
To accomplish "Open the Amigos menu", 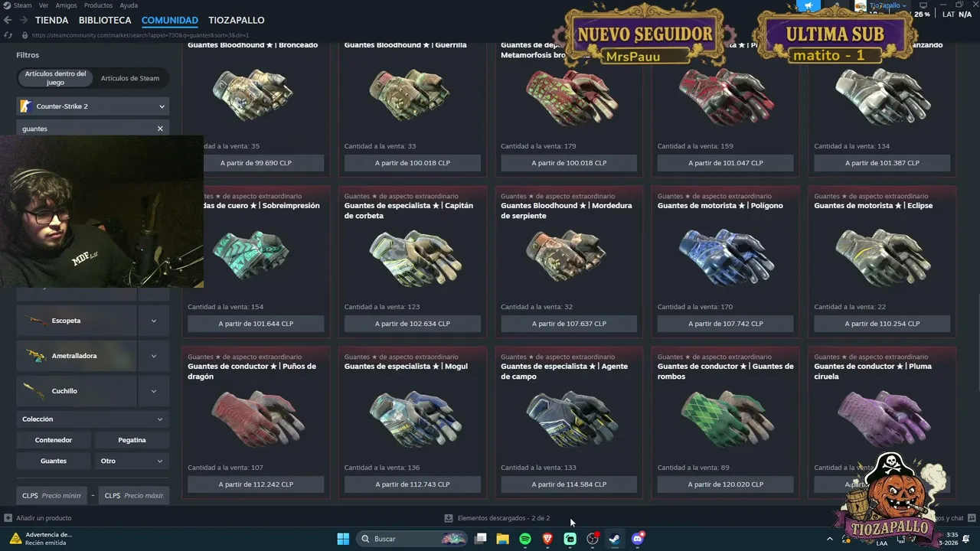I will [66, 5].
